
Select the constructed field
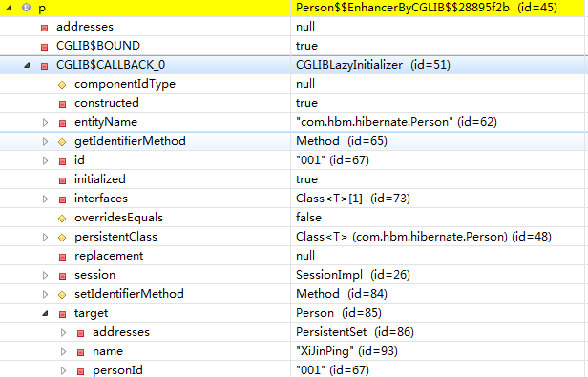click(107, 103)
